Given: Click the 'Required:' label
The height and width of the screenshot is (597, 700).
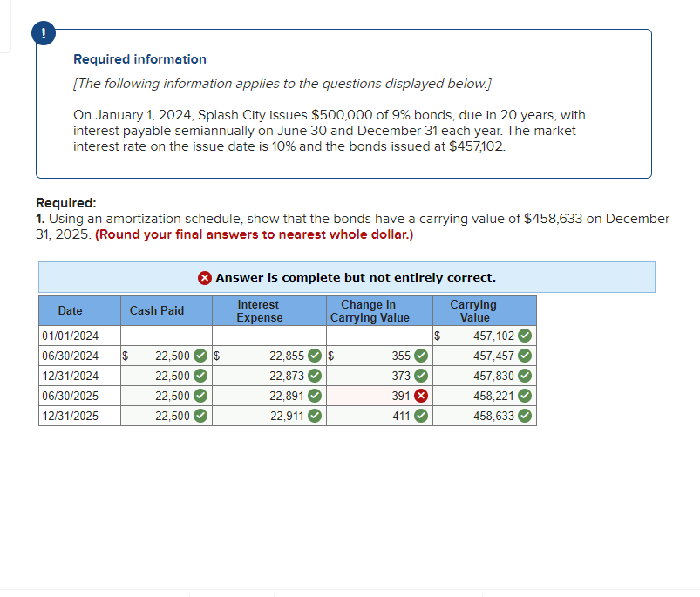Looking at the screenshot, I should [66, 202].
